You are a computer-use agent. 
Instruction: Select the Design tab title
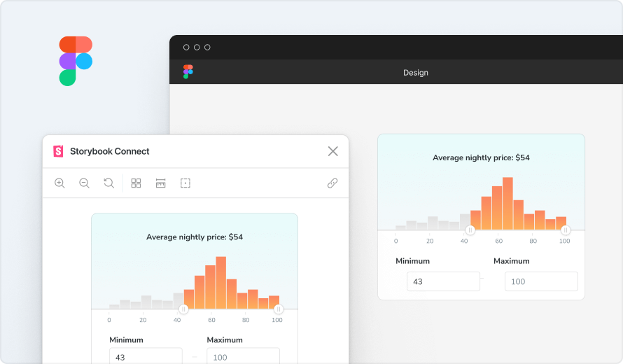tap(415, 73)
